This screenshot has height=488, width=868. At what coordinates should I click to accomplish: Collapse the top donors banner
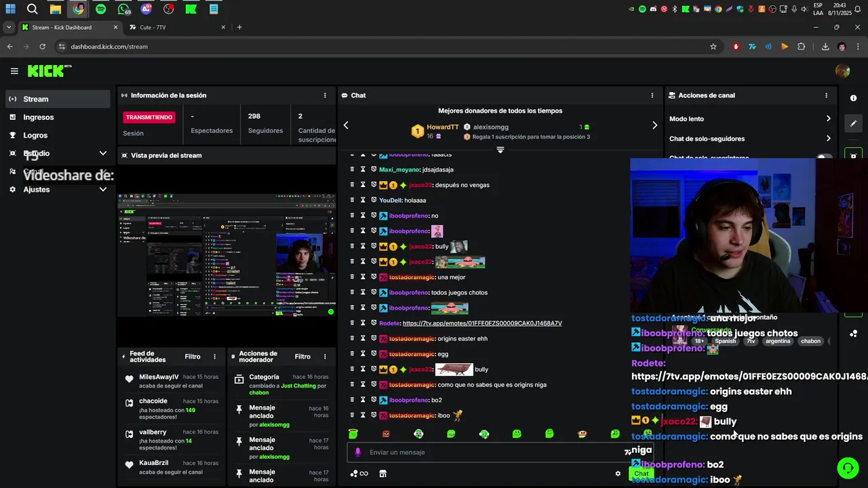[x=500, y=150]
